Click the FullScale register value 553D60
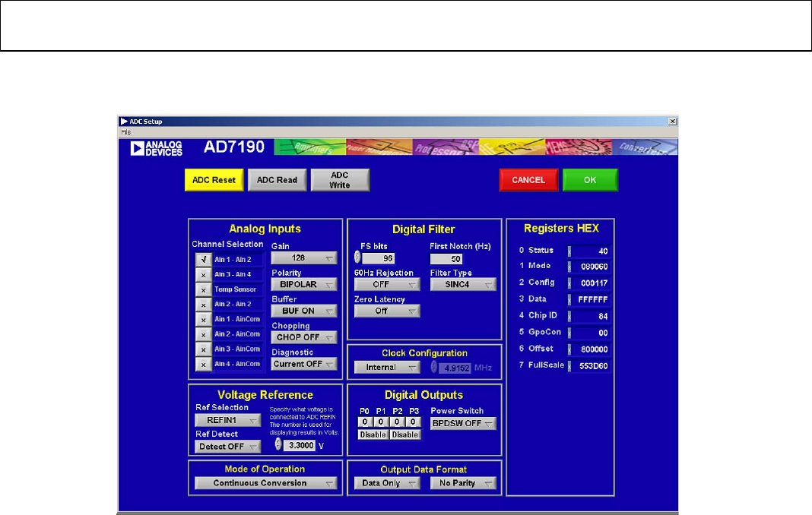The height and width of the screenshot is (515, 812). [591, 366]
